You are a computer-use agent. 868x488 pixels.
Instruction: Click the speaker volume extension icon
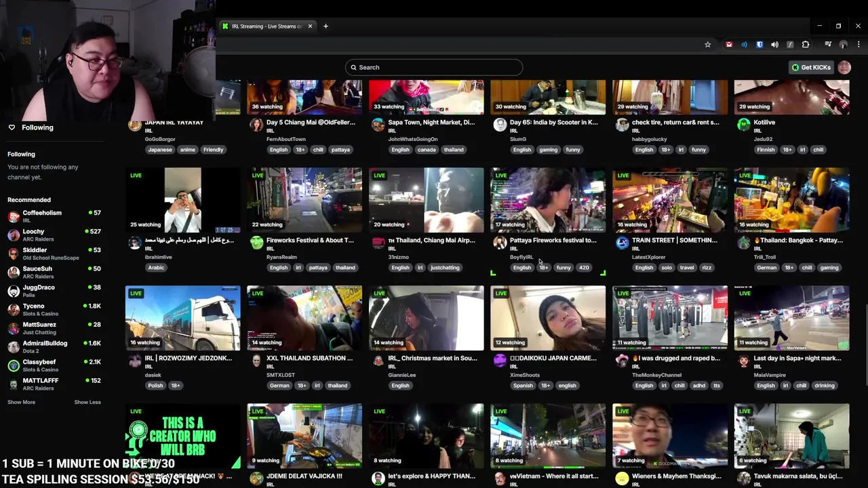click(774, 45)
